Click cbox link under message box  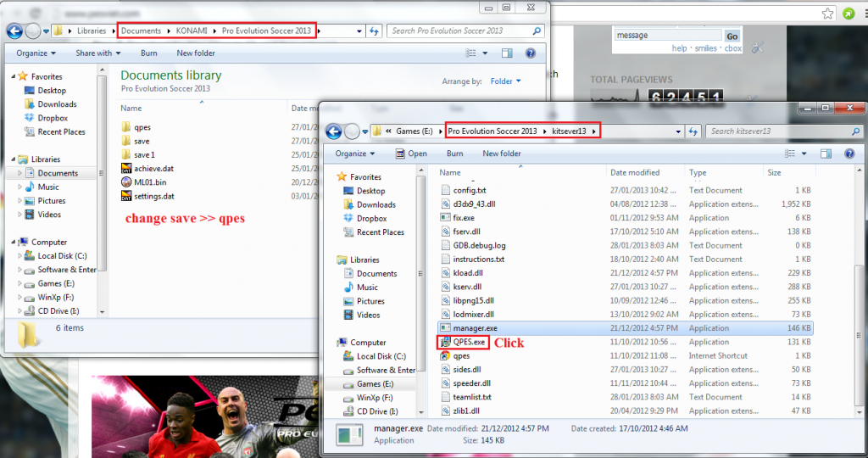point(733,48)
